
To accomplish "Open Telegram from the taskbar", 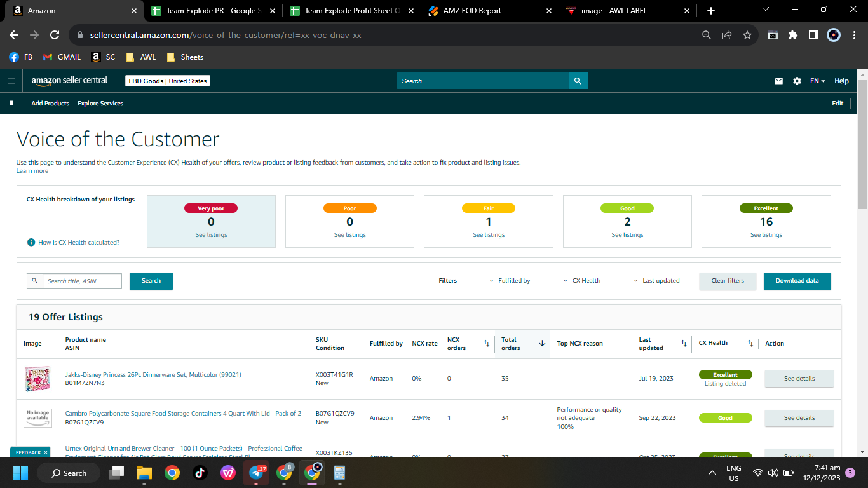I will [257, 473].
